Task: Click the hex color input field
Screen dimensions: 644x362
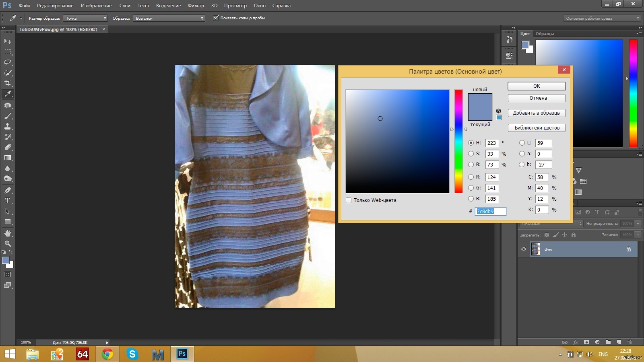Action: (x=490, y=211)
